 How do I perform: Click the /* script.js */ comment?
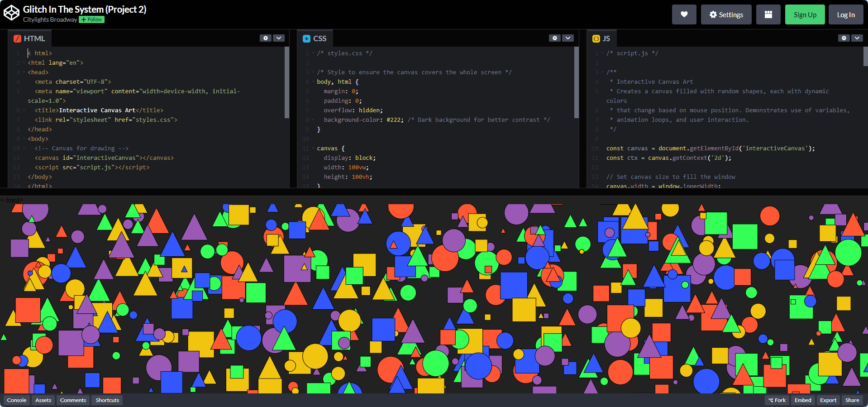click(632, 53)
